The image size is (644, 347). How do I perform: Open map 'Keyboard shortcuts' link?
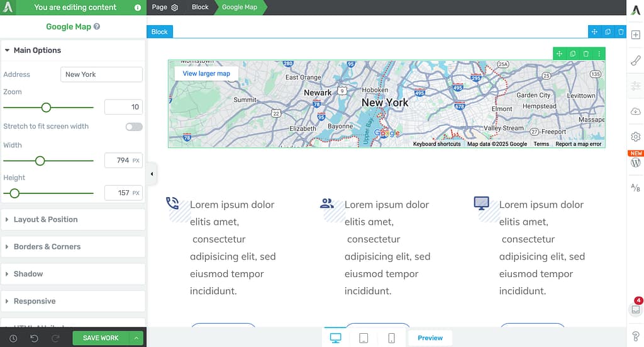[436, 144]
